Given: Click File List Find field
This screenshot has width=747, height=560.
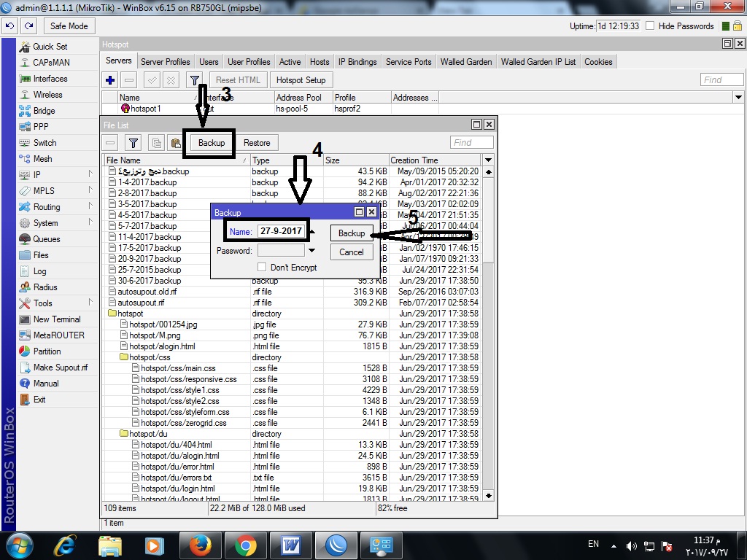Looking at the screenshot, I should click(x=472, y=143).
